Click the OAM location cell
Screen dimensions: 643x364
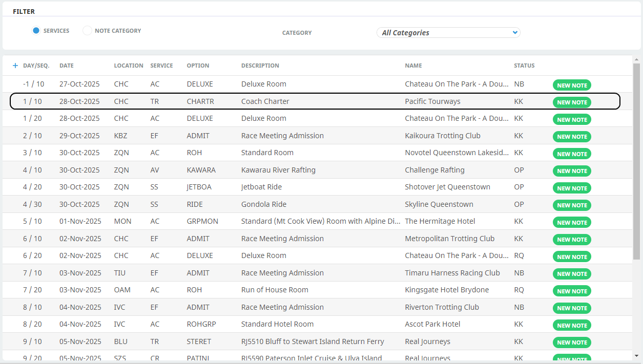[x=122, y=290]
